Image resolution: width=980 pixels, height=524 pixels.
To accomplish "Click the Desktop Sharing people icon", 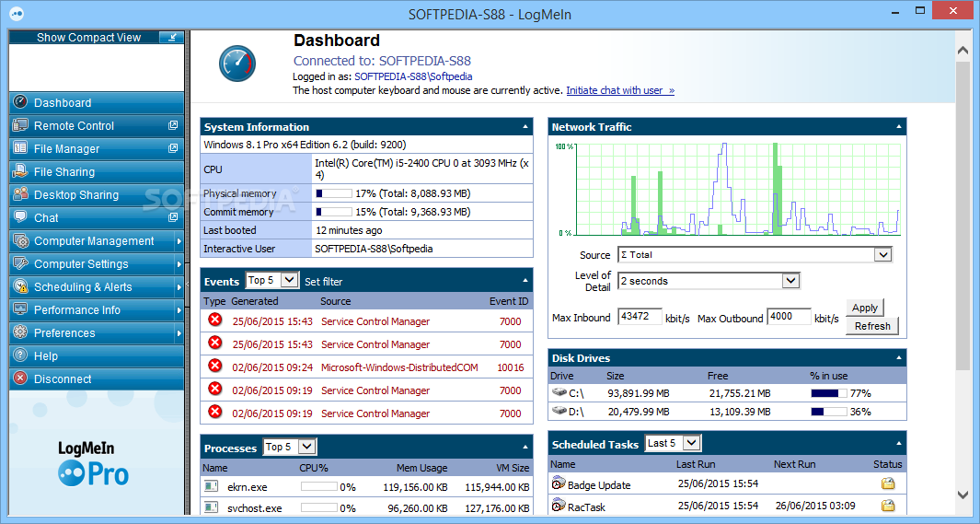I will pyautogui.click(x=20, y=193).
